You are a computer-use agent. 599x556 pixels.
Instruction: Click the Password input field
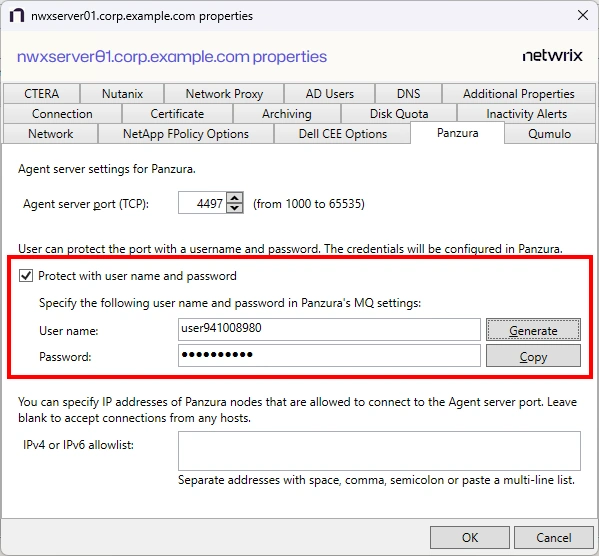[x=329, y=355]
